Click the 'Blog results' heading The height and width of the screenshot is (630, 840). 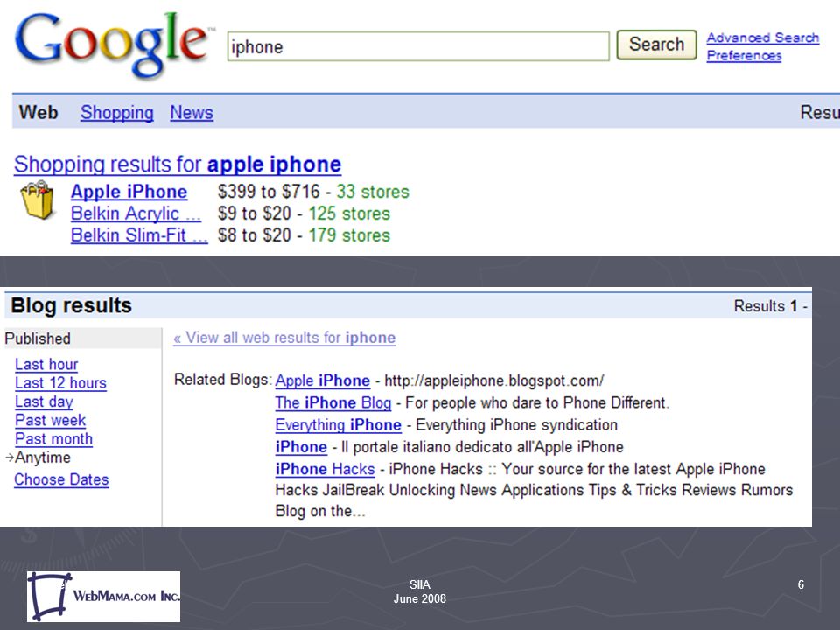coord(71,305)
